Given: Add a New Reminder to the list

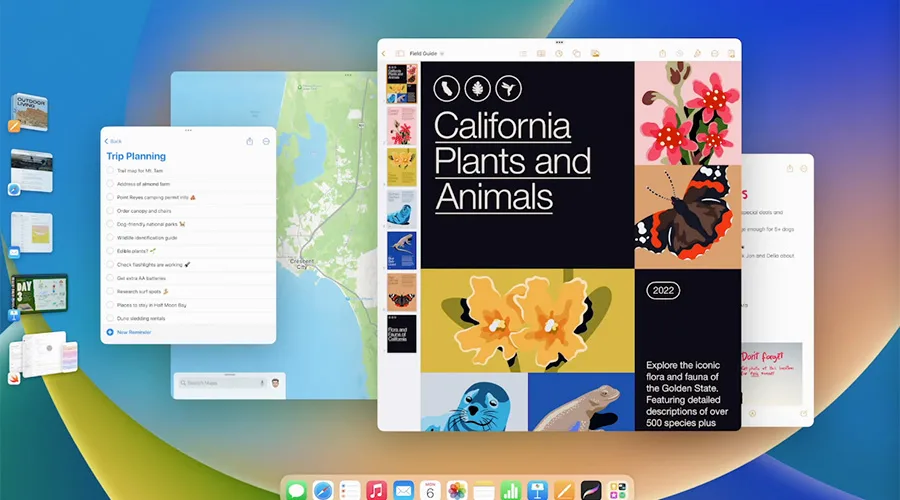Looking at the screenshot, I should (x=135, y=331).
